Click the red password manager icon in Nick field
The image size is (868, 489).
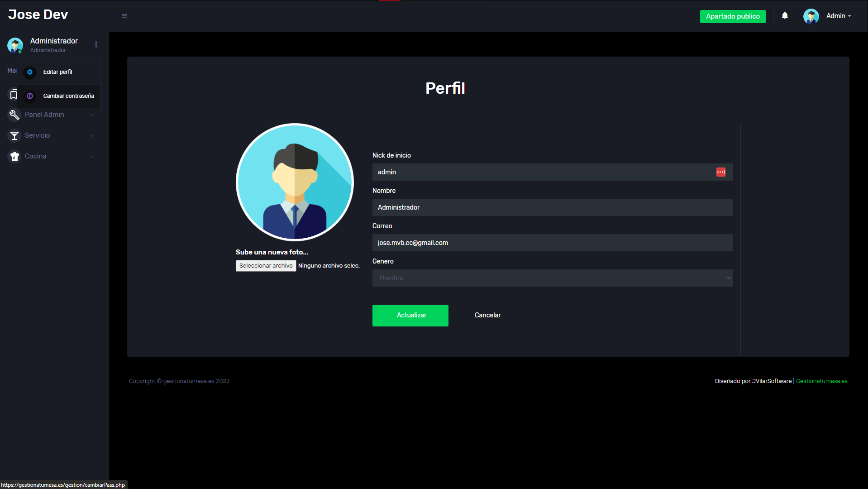point(720,172)
